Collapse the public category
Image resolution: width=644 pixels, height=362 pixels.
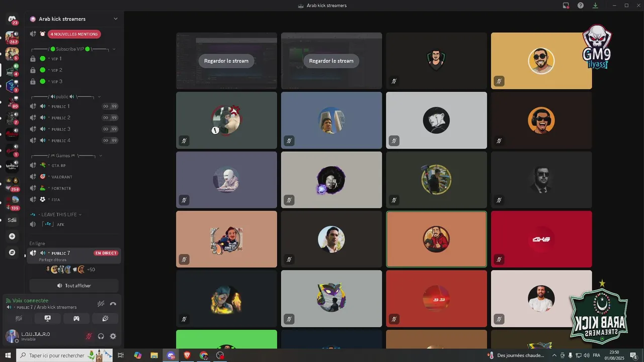point(99,97)
